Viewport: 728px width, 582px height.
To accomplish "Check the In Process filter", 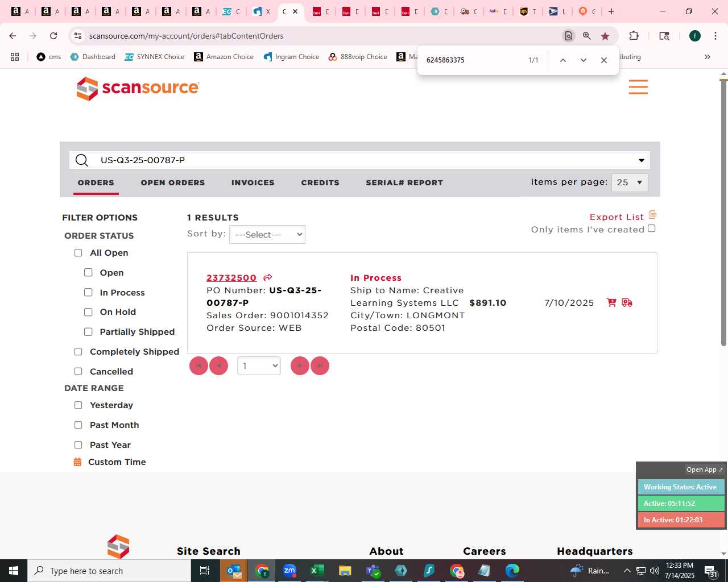I will pos(88,293).
